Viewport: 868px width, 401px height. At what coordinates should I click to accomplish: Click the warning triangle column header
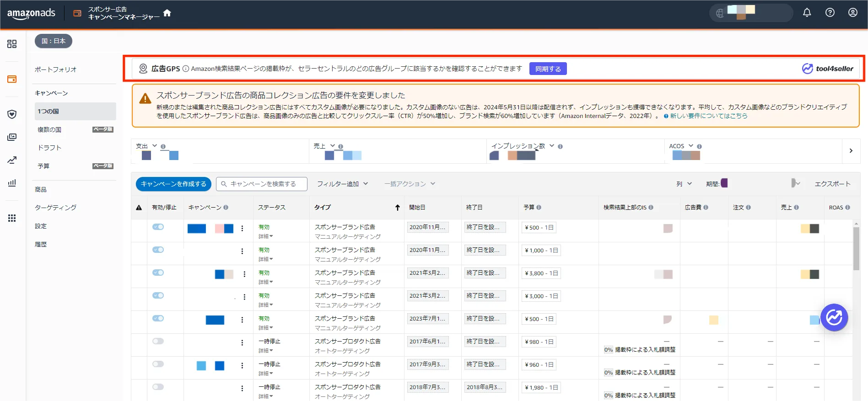[139, 208]
